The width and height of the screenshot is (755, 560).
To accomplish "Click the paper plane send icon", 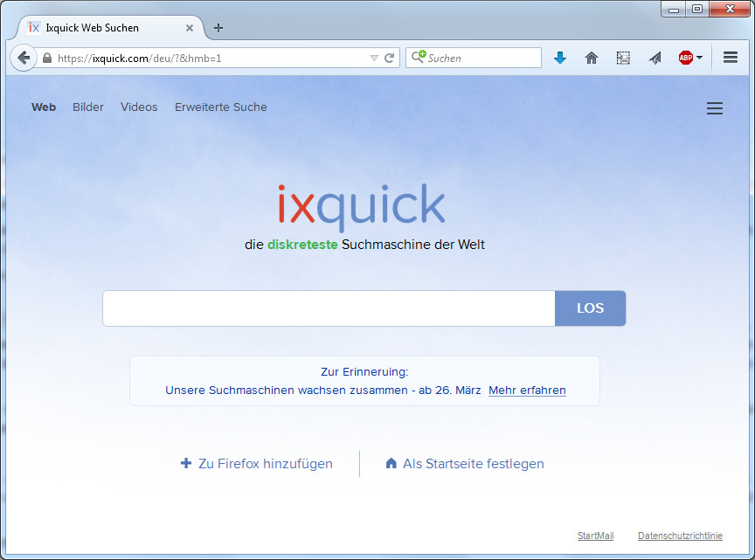I will pos(655,59).
